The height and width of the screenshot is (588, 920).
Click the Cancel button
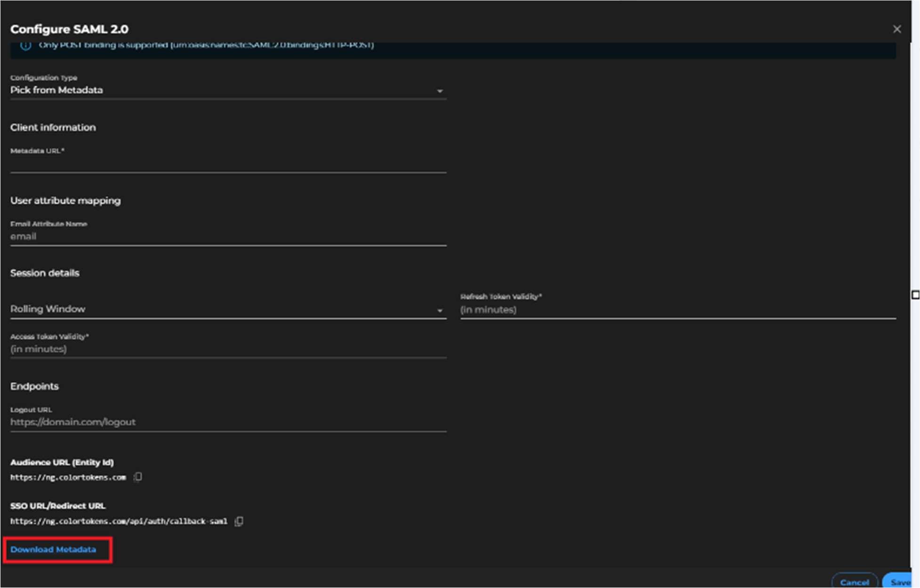click(855, 581)
